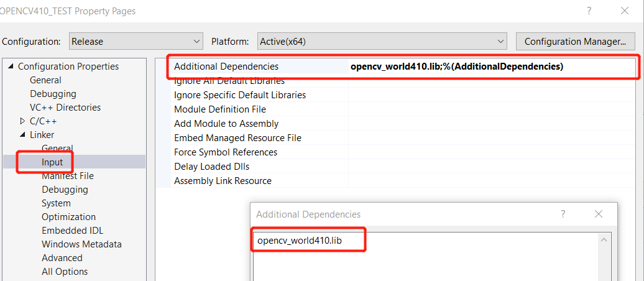644x281 pixels.
Task: Close the Additional Dependencies dialog
Action: pos(599,214)
